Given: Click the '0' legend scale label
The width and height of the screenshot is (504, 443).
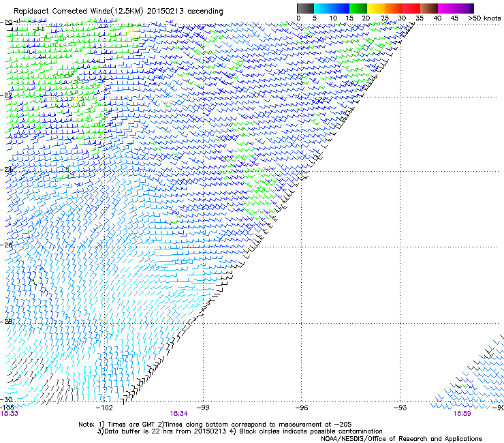Looking at the screenshot, I should click(x=298, y=18).
